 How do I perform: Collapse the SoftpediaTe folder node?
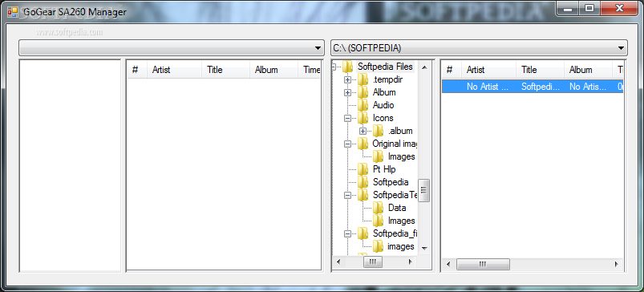pyautogui.click(x=347, y=195)
